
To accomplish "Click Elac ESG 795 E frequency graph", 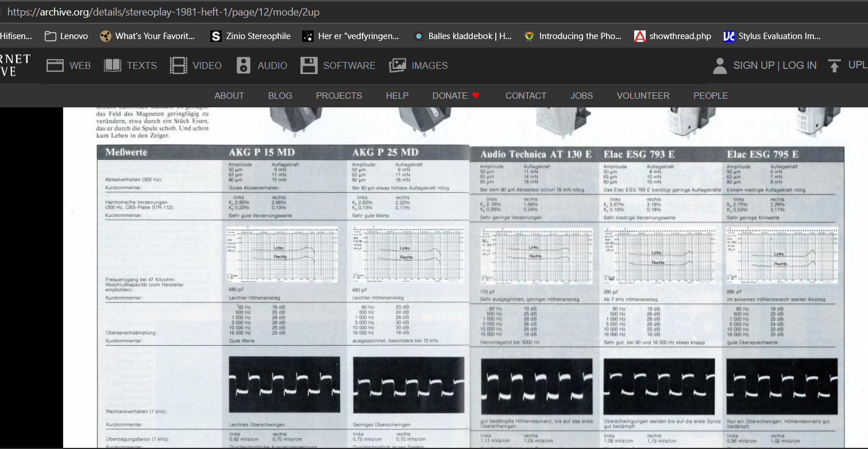I will pyautogui.click(x=782, y=256).
